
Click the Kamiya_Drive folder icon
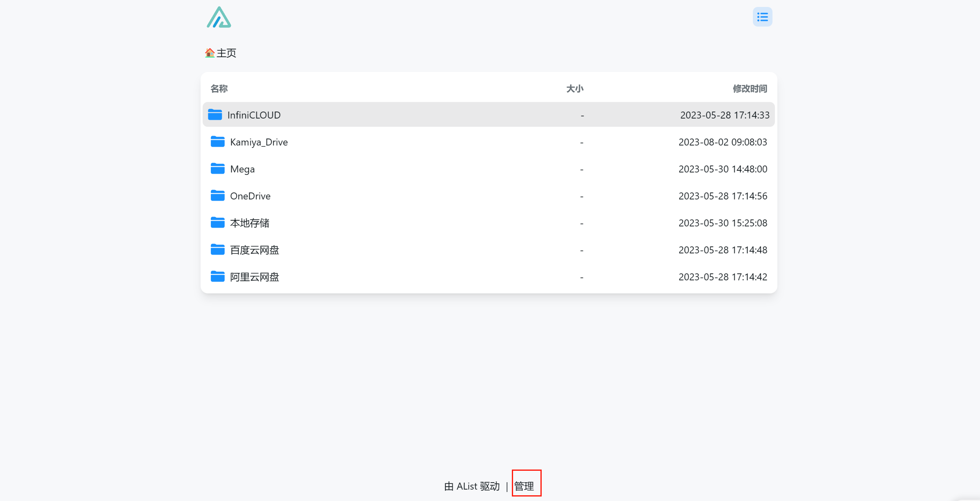217,142
